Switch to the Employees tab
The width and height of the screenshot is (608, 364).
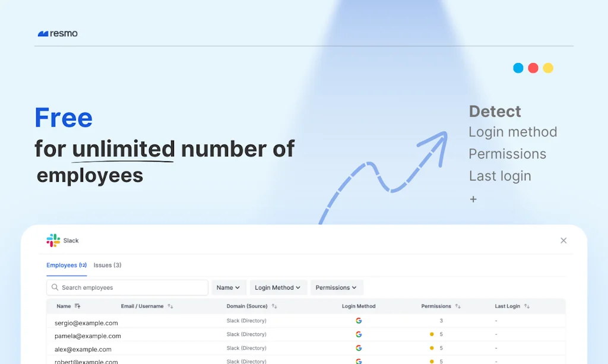point(66,265)
